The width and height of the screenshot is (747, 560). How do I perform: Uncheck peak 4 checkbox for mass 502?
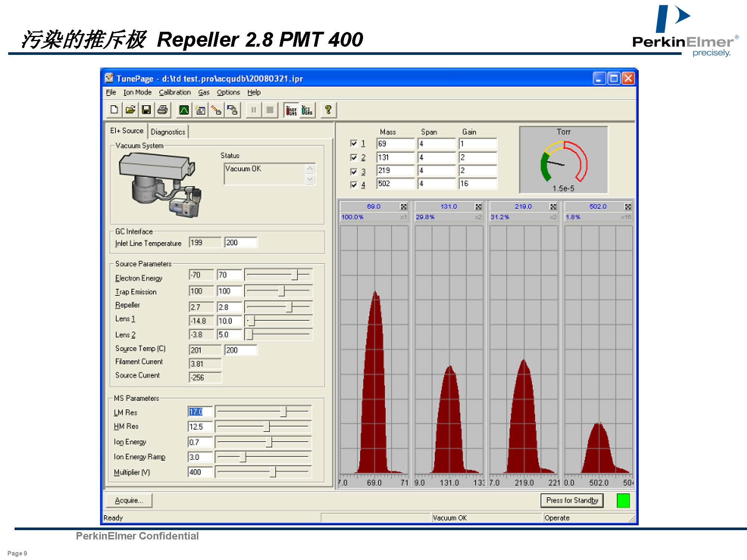click(353, 185)
